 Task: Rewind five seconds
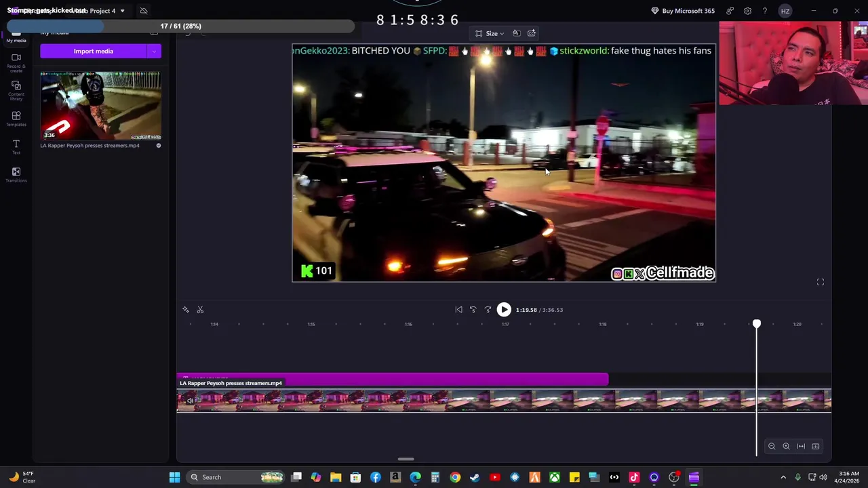[473, 310]
